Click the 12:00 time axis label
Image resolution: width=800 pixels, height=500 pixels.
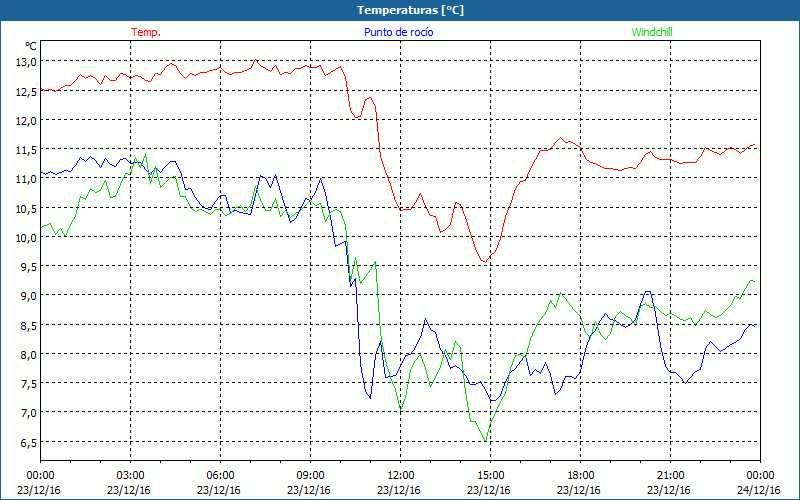point(401,476)
